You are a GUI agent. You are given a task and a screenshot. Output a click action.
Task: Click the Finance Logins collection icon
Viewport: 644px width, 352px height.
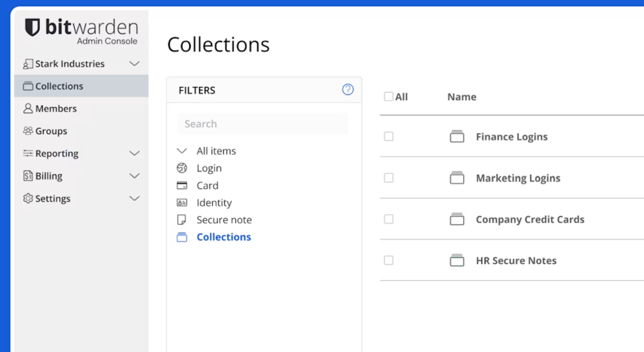click(457, 137)
